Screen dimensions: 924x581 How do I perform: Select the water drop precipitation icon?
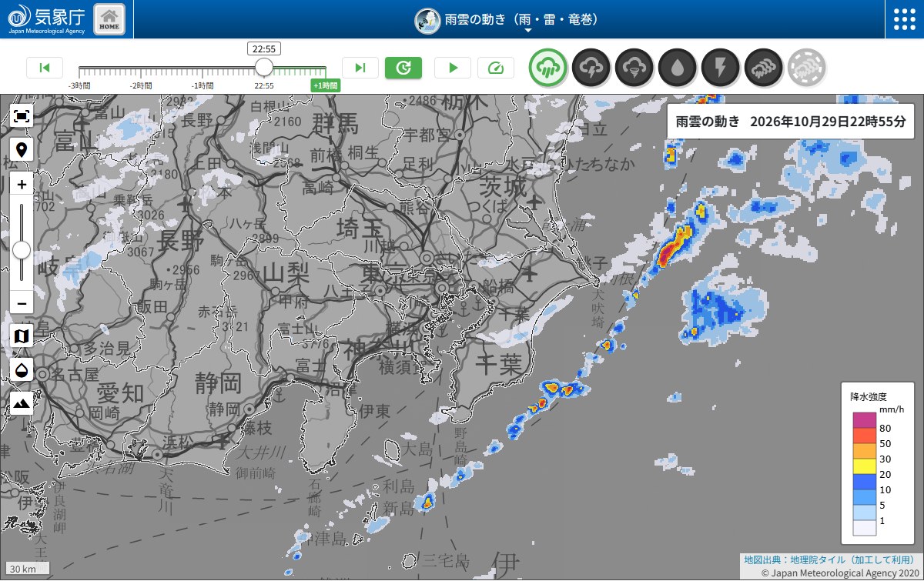coord(678,68)
